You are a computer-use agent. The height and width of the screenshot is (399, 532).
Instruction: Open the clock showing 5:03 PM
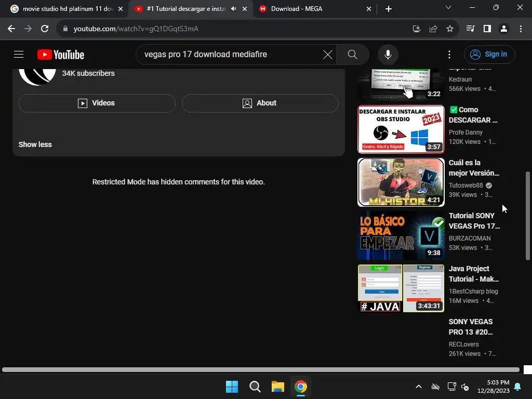pyautogui.click(x=494, y=387)
